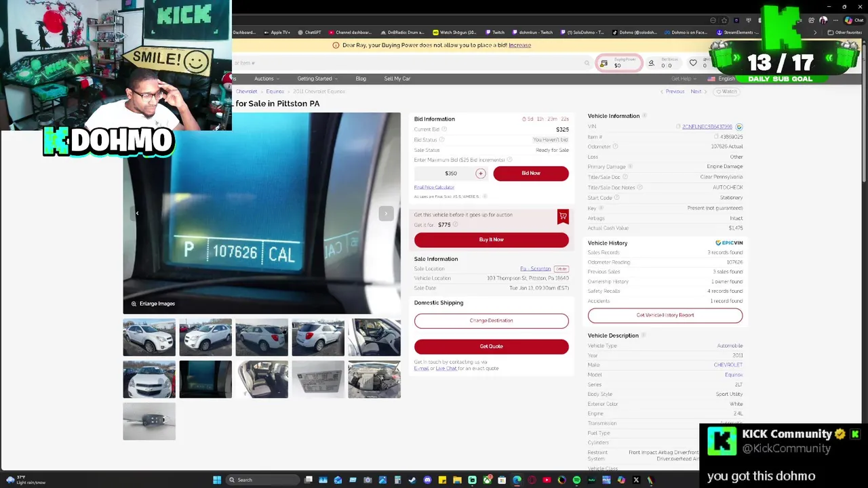The width and height of the screenshot is (868, 488).
Task: Click the verified shield icon next to VIN
Action: click(x=739, y=127)
